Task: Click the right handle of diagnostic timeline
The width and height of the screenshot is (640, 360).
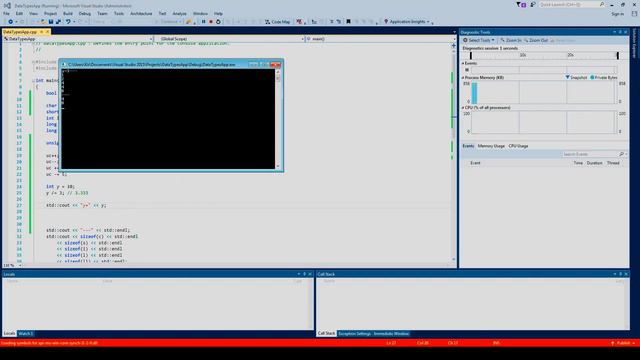Action: point(618,56)
